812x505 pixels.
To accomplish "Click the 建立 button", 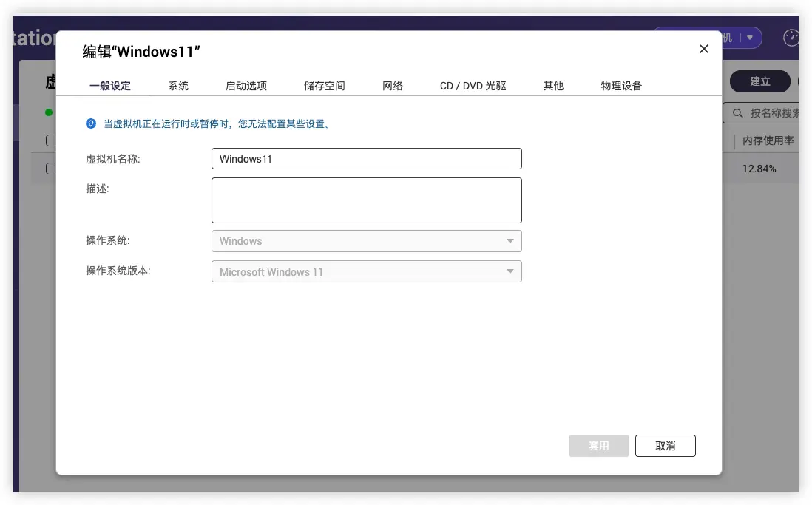I will [x=759, y=81].
